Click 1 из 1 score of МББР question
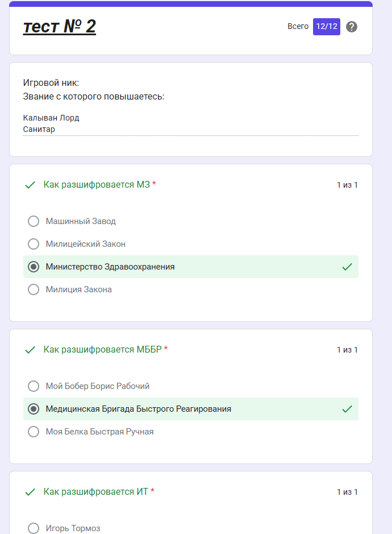 pos(347,350)
